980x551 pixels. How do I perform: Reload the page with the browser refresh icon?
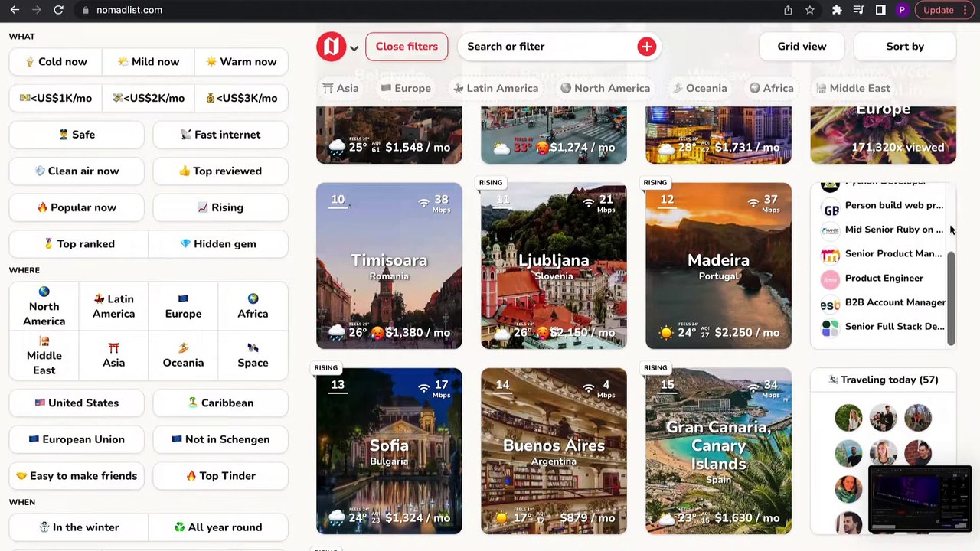click(58, 10)
